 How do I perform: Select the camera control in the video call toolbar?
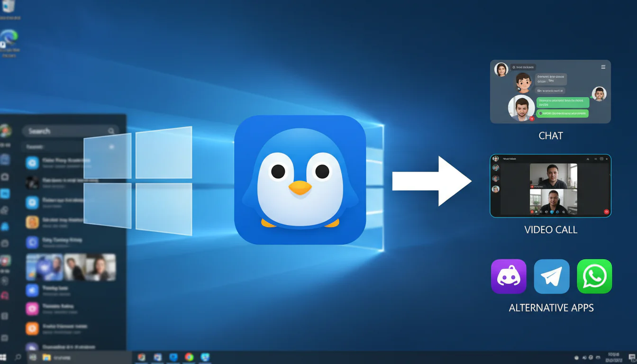pos(540,212)
